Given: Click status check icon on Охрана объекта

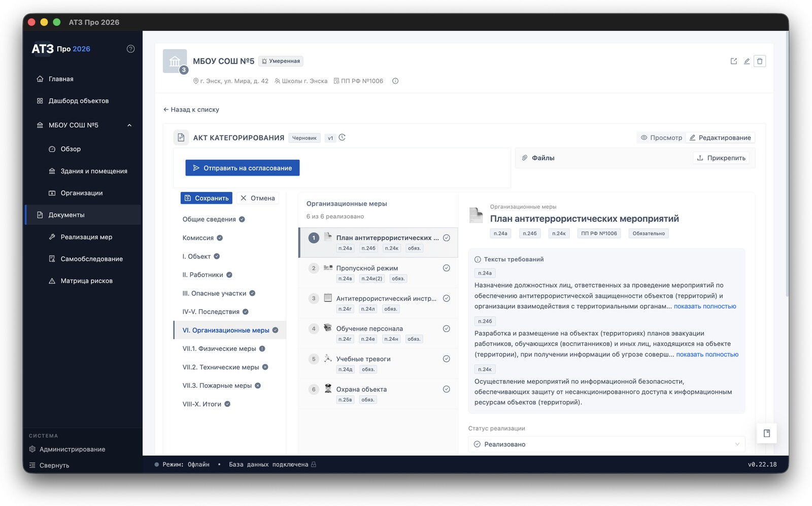Looking at the screenshot, I should pyautogui.click(x=447, y=389).
